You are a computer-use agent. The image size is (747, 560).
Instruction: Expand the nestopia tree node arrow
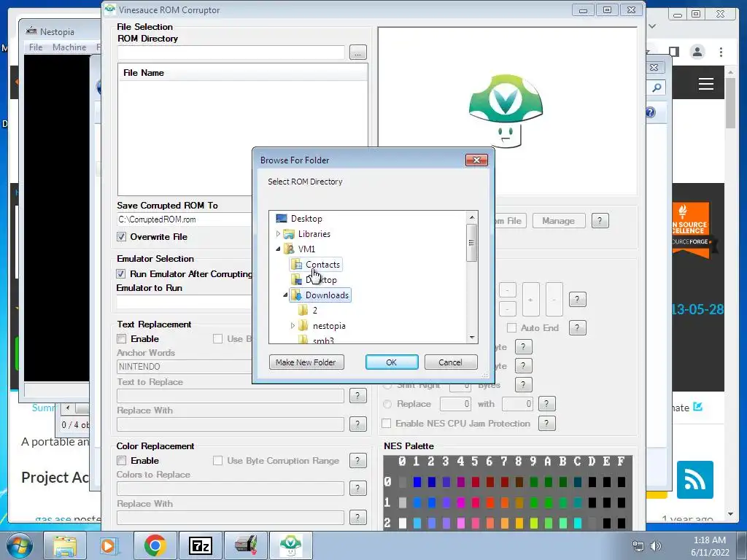point(293,326)
